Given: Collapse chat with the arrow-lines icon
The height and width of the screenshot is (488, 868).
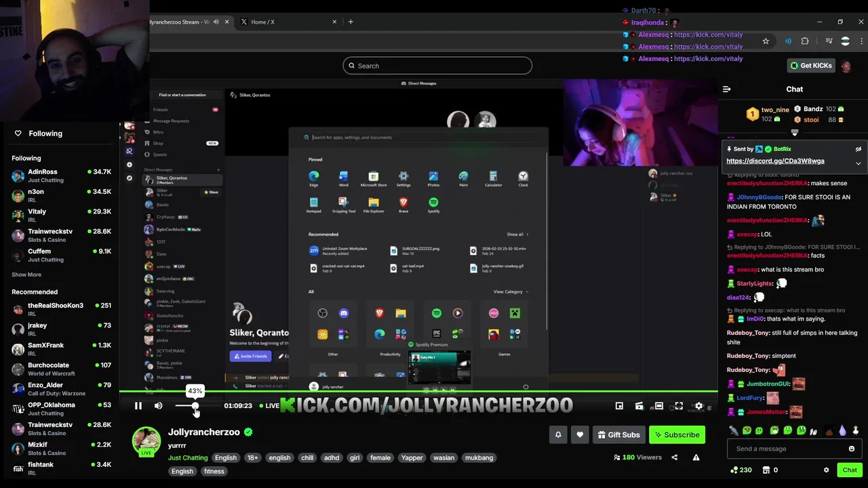Looking at the screenshot, I should (x=726, y=89).
